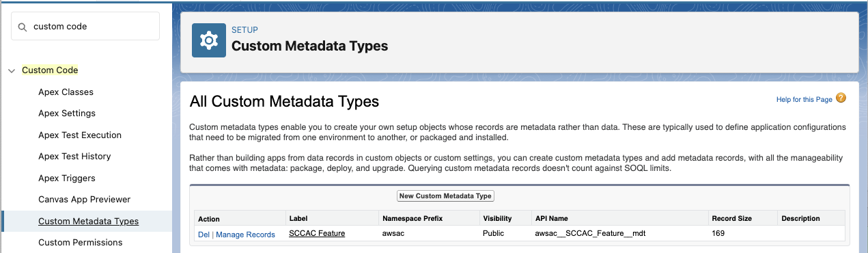Viewport: 868px width, 253px height.
Task: Focus the Quick Find search field
Action: point(85,26)
